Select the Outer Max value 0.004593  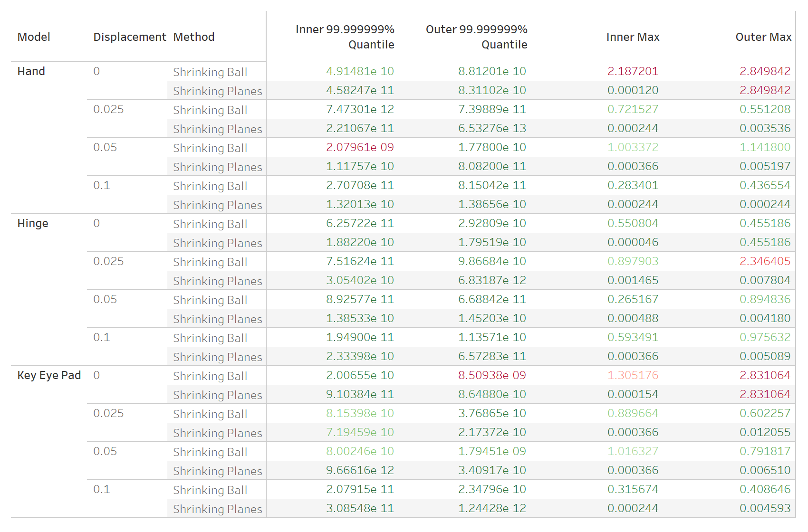pyautogui.click(x=765, y=508)
